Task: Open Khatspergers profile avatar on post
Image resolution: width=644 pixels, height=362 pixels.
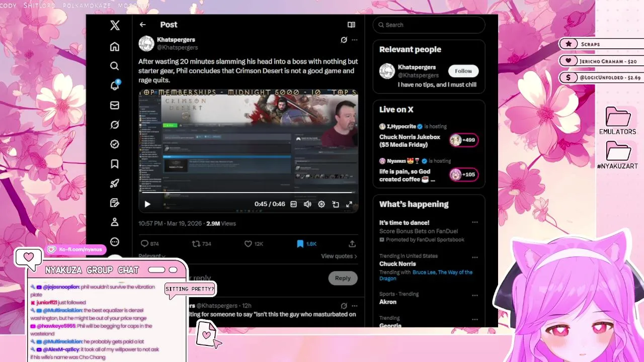Action: 146,43
